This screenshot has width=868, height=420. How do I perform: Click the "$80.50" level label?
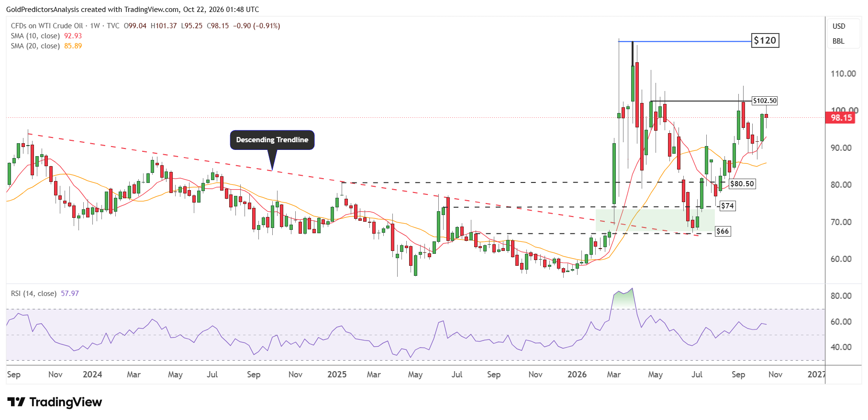[742, 184]
